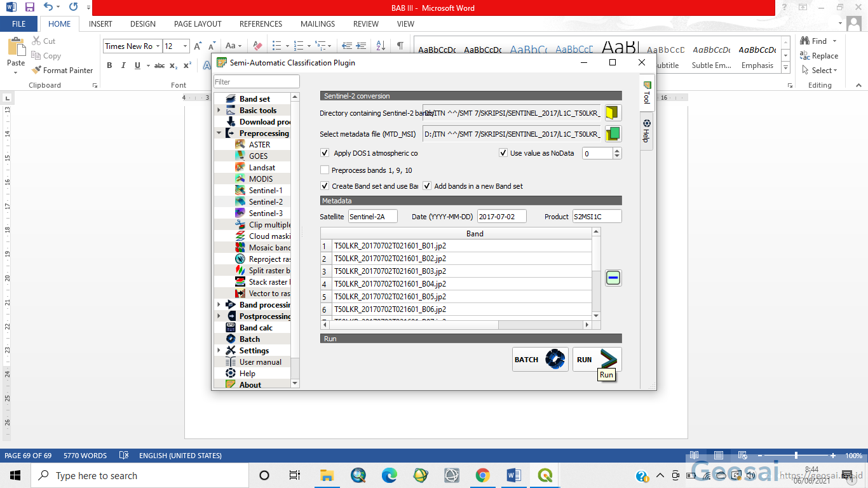Image resolution: width=868 pixels, height=488 pixels.
Task: Open Vector to raster tool
Action: pos(262,294)
